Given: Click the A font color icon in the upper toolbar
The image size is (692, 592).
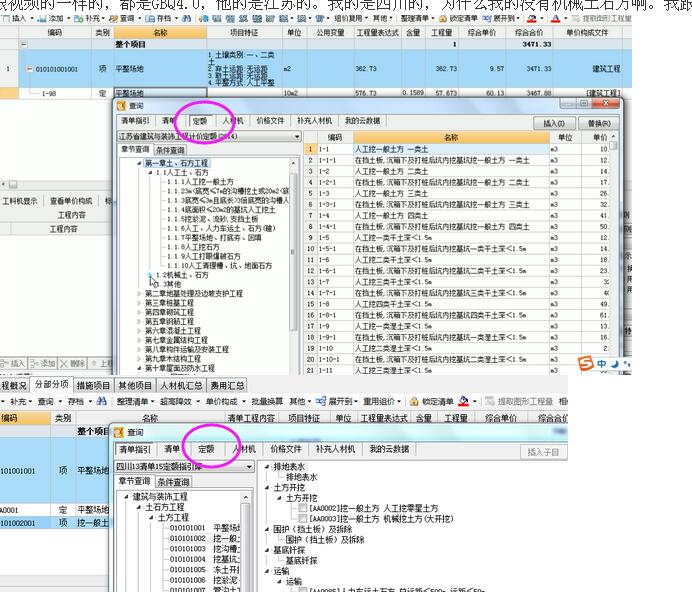Looking at the screenshot, I should (555, 19).
